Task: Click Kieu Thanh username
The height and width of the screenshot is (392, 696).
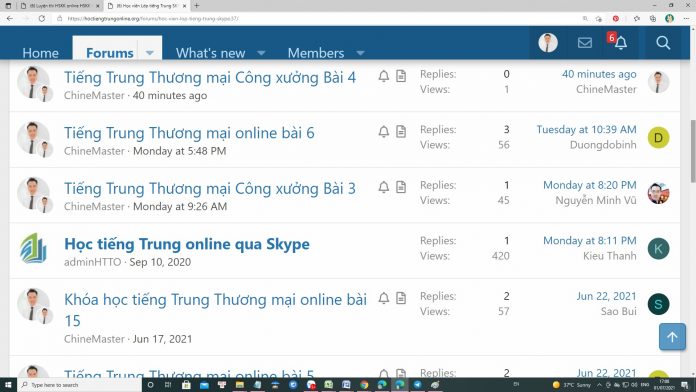Action: pos(609,256)
